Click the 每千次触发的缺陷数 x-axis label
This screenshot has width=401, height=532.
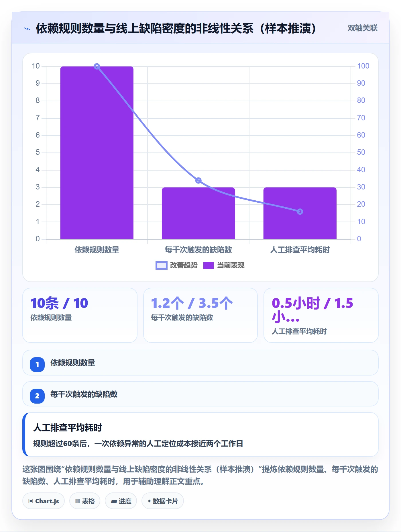pos(198,250)
